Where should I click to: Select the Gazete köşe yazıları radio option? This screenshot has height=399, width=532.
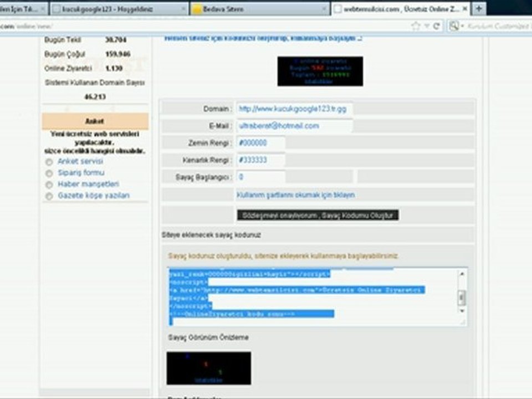49,196
